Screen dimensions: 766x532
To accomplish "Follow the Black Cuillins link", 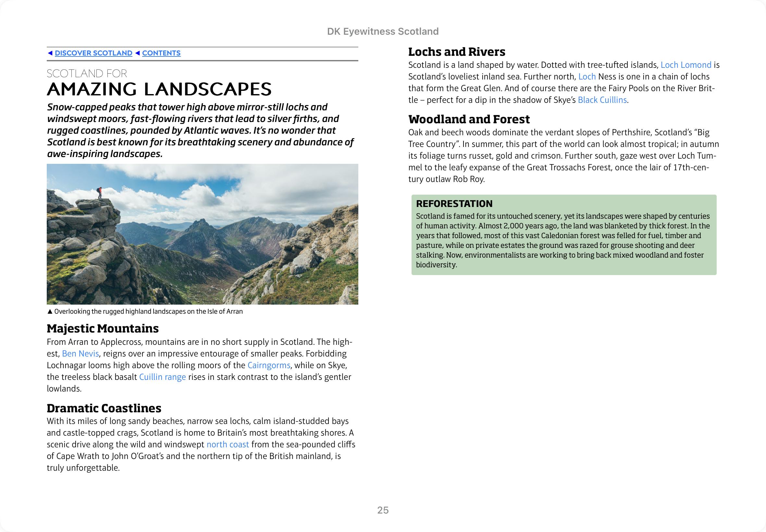I will 602,100.
